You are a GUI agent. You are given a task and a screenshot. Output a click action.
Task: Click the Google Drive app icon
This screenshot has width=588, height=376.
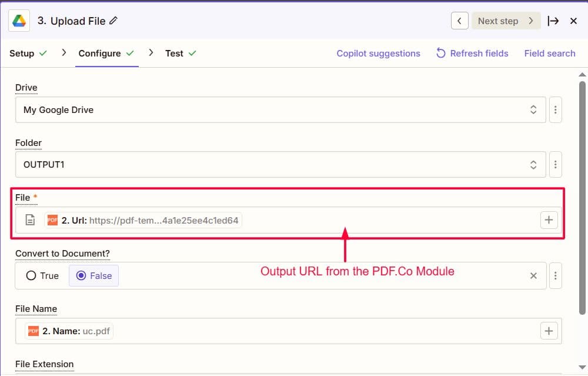pos(19,21)
